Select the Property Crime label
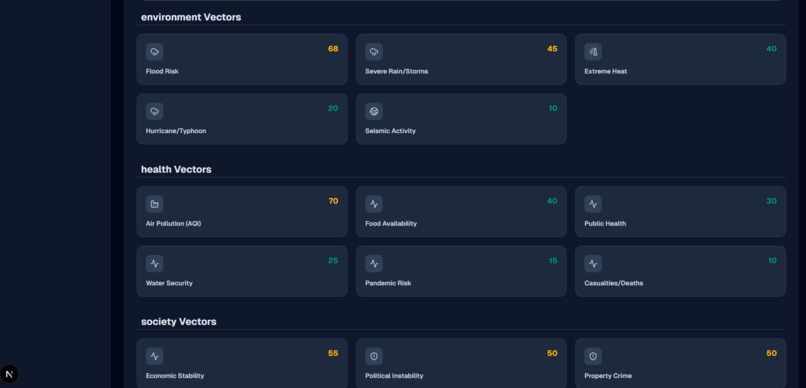This screenshot has height=388, width=806. click(x=608, y=376)
